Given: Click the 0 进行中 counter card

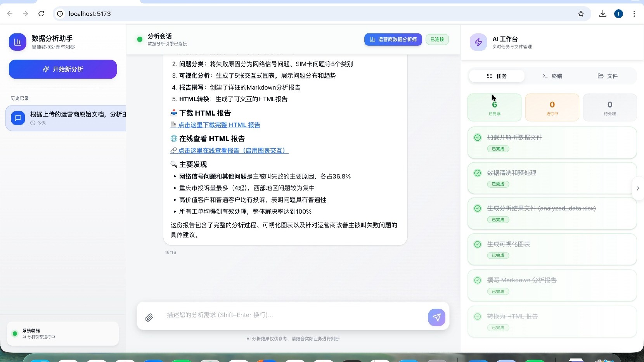Looking at the screenshot, I should click(552, 107).
